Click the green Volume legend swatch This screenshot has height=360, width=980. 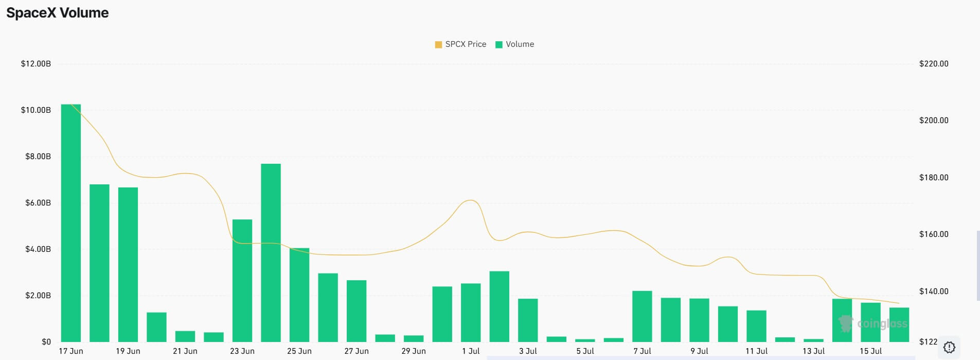[x=498, y=45]
